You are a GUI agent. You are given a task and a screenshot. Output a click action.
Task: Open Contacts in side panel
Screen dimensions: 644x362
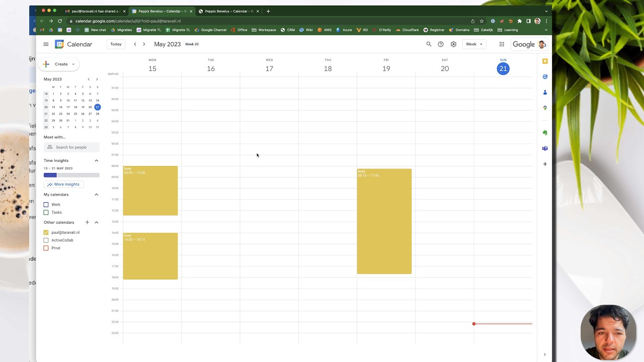545,93
